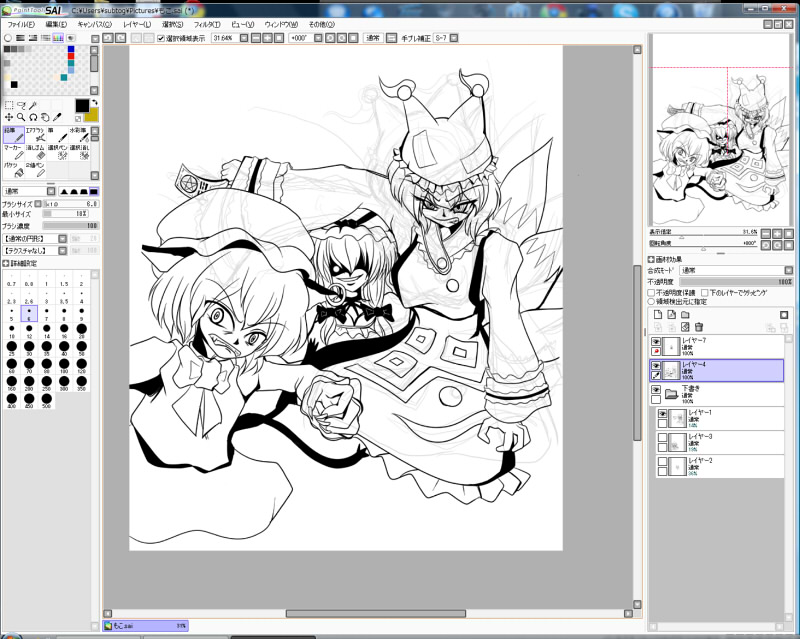The height and width of the screenshot is (639, 800).
Task: Show レイヤー2 via its visibility box
Action: click(662, 461)
